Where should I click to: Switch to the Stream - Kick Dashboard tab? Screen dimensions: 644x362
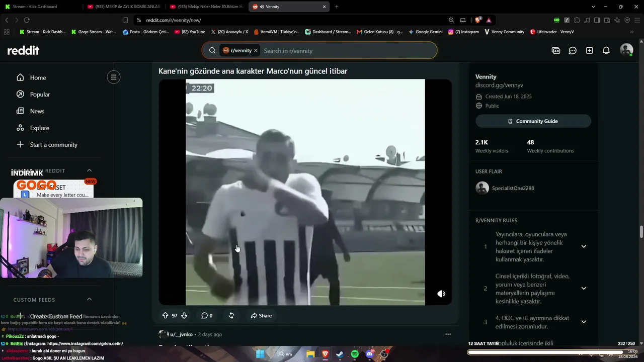pos(41,7)
